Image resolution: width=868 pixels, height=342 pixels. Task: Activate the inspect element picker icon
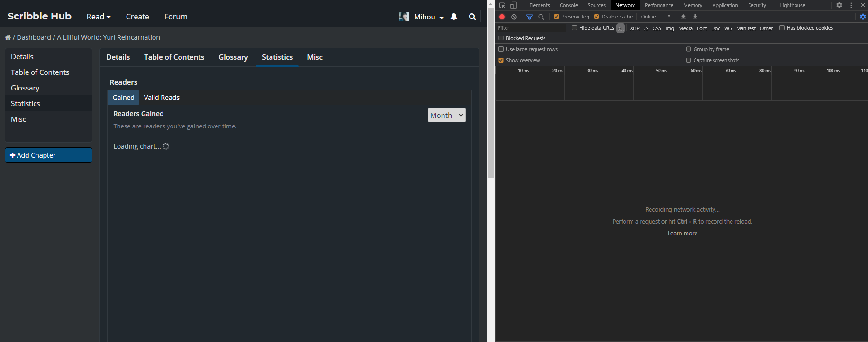pos(502,5)
